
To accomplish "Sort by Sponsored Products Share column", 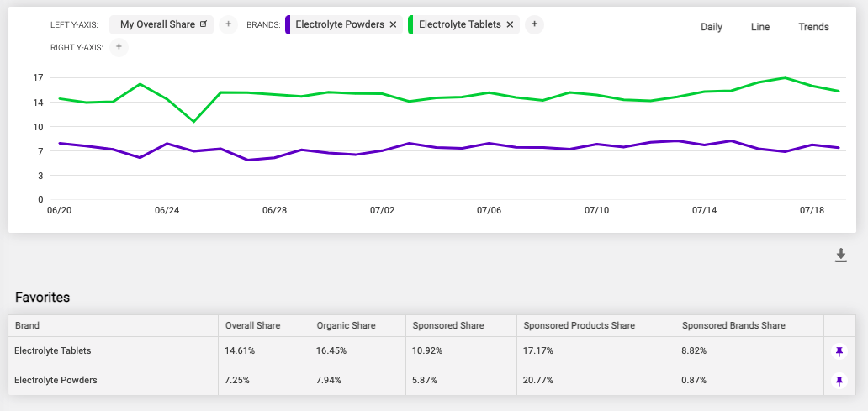I will click(579, 325).
